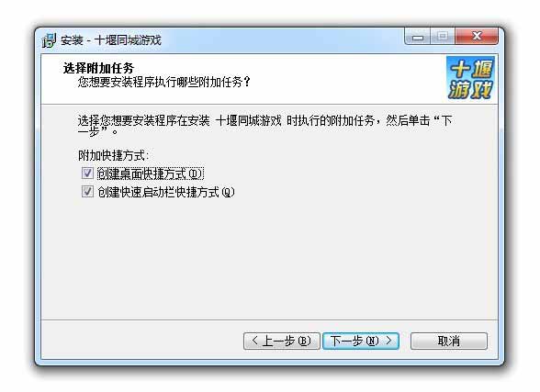Screen dimensions: 540x392
Task: Toggle 创建快速启动栏快捷方式 checkbox
Action: click(87, 191)
